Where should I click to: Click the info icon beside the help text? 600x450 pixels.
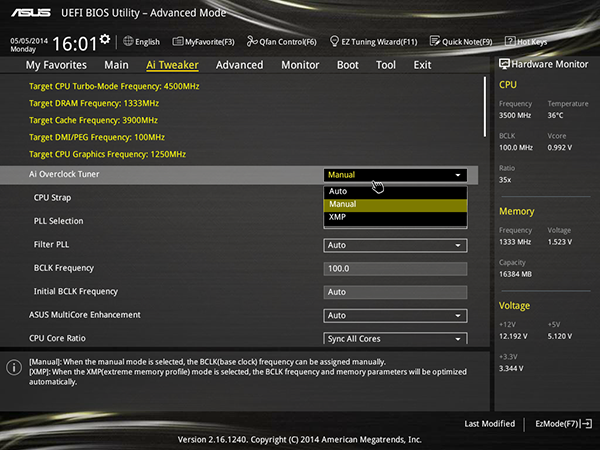point(14,367)
